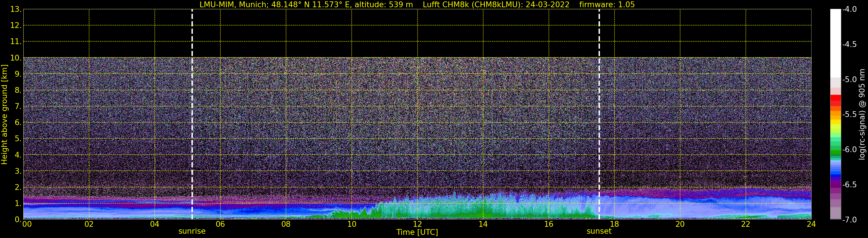
Task: Click the 'sunset' label below the time axis
Action: click(599, 231)
